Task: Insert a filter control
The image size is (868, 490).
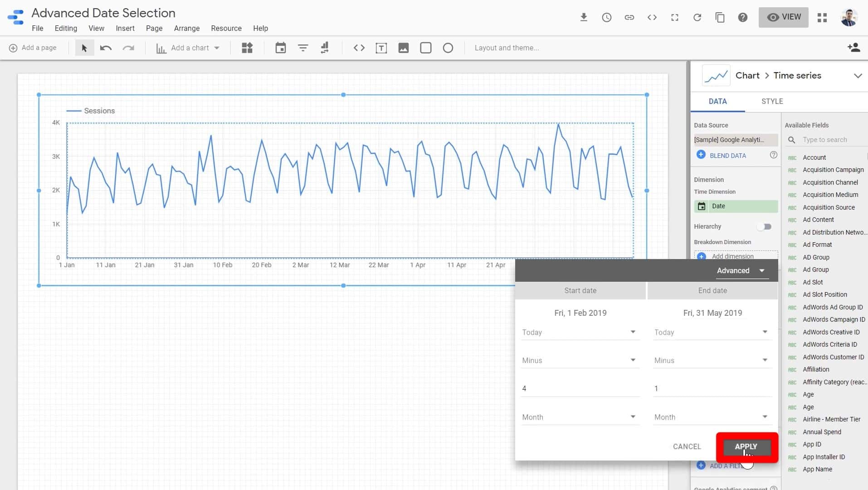Action: [302, 48]
